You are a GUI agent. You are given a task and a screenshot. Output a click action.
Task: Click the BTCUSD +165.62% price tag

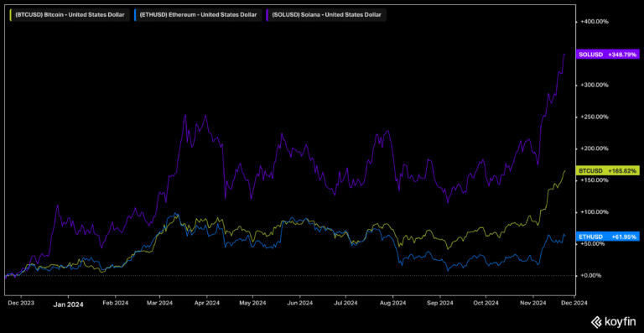pos(608,170)
